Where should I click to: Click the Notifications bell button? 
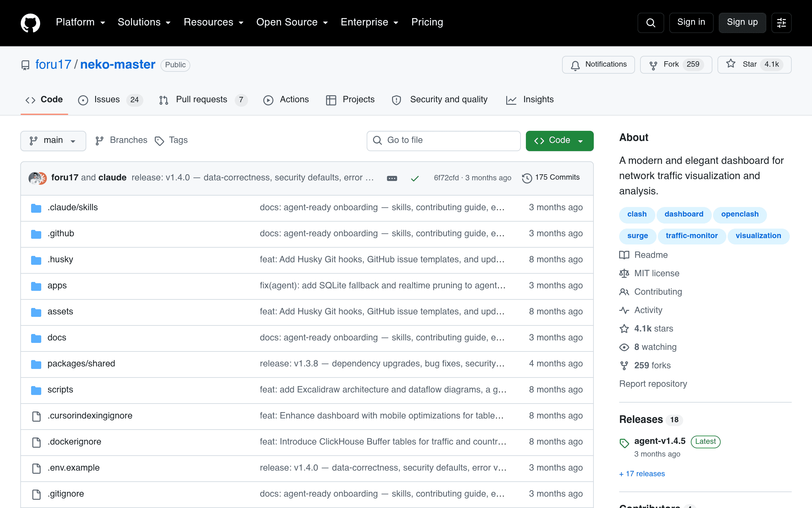[598, 64]
